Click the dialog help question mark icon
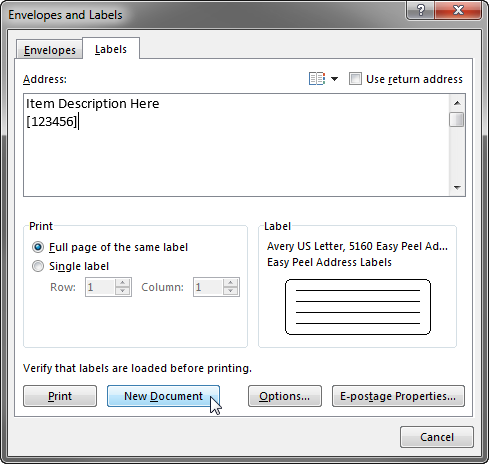This screenshot has width=489, height=464. pyautogui.click(x=421, y=11)
